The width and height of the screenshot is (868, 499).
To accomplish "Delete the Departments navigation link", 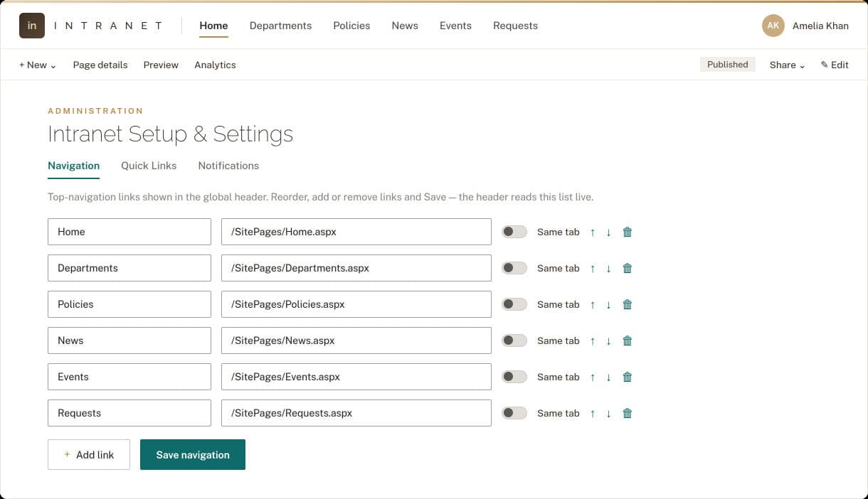I will tap(628, 268).
